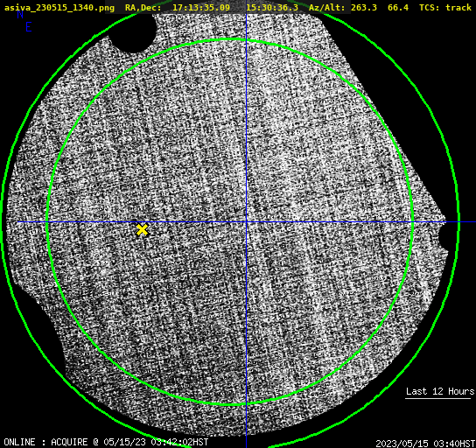Click the asiva_230515_1340.png filename label
The width and height of the screenshot is (476, 448).
[59, 7]
